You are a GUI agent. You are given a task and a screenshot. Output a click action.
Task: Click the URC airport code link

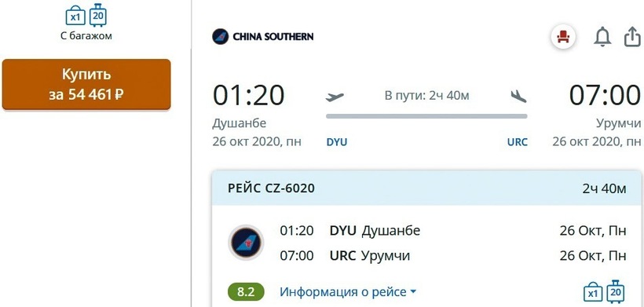(x=517, y=142)
